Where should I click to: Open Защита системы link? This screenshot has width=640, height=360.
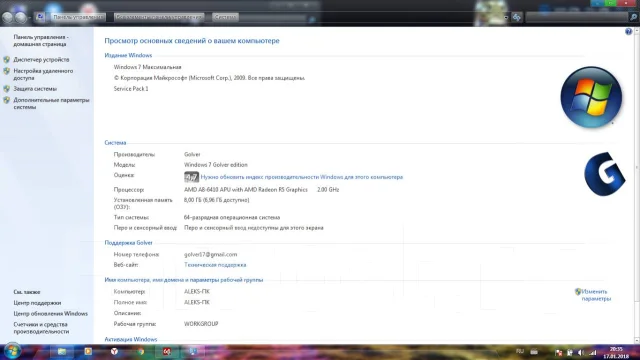click(x=35, y=89)
